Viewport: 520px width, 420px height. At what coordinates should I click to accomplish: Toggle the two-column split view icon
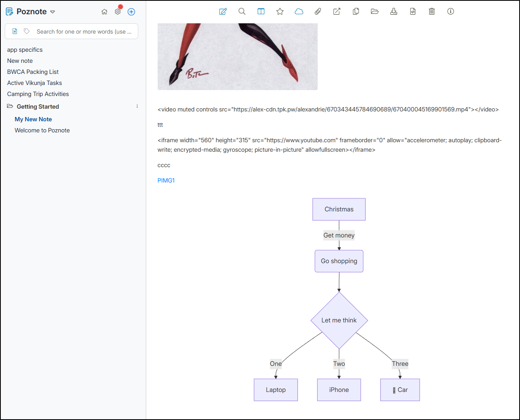pos(261,11)
